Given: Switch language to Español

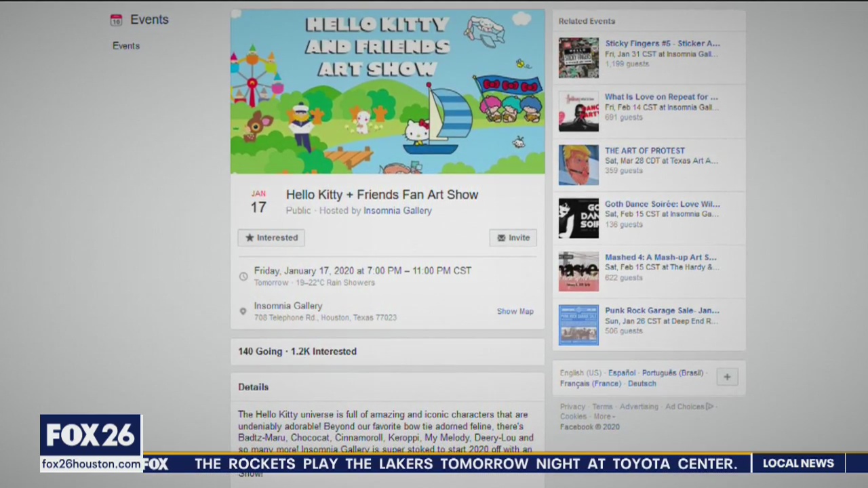Looking at the screenshot, I should click(x=622, y=373).
